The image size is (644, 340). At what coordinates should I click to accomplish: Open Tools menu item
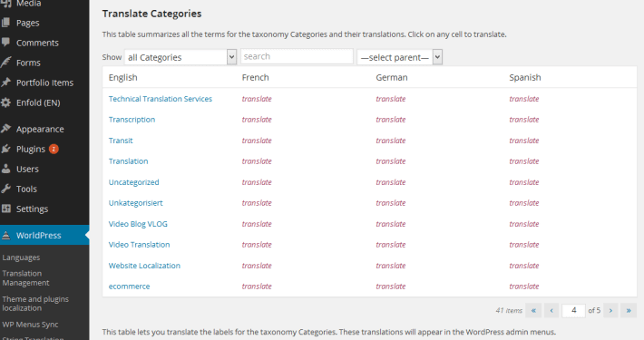[26, 189]
